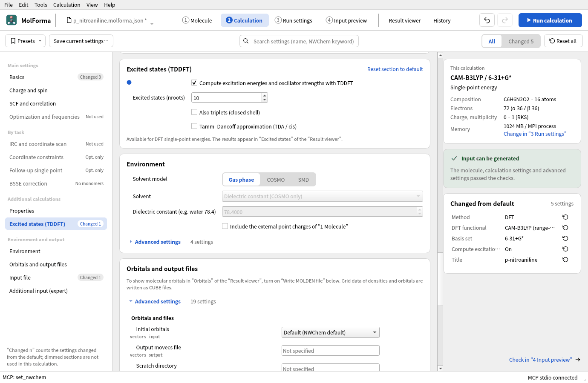Reset the Method setting using its revert icon

[x=565, y=217]
